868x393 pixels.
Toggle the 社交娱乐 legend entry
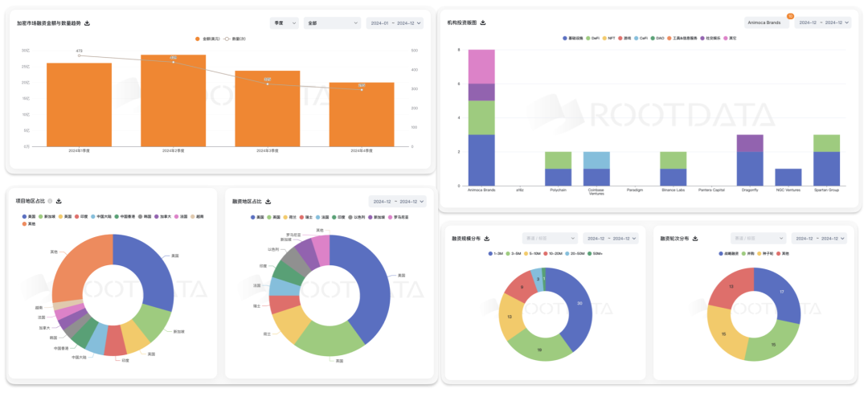click(x=710, y=39)
